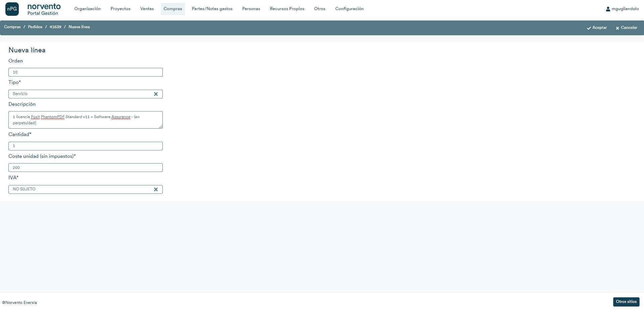Go to Pedidos in the breadcrumb
This screenshot has height=311, width=644.
[35, 27]
